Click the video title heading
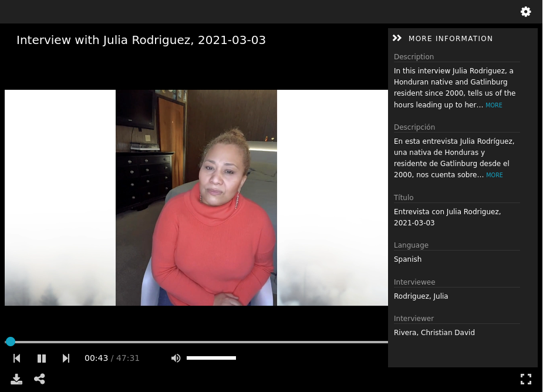Viewport: 543px width, 392px height. pyautogui.click(x=141, y=40)
